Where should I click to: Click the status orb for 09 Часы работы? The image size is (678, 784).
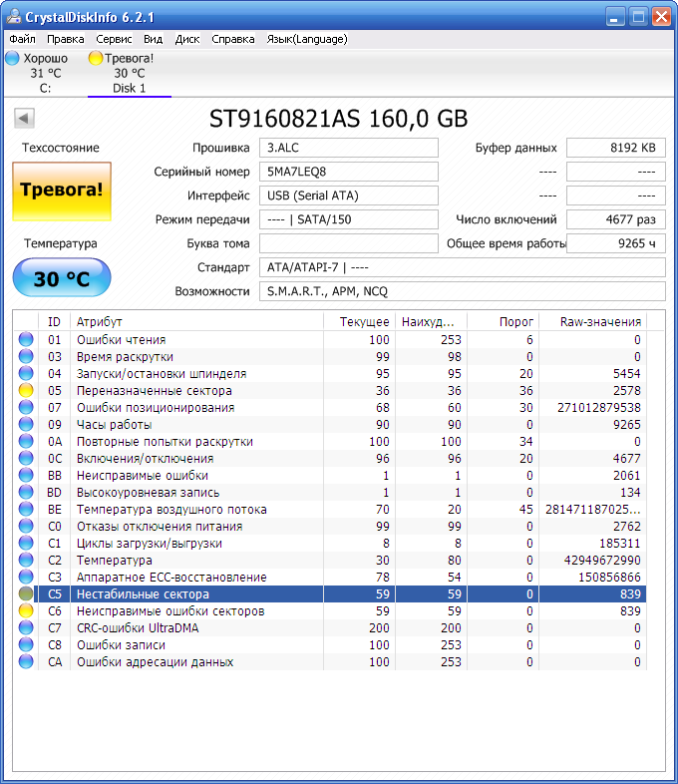[x=26, y=425]
